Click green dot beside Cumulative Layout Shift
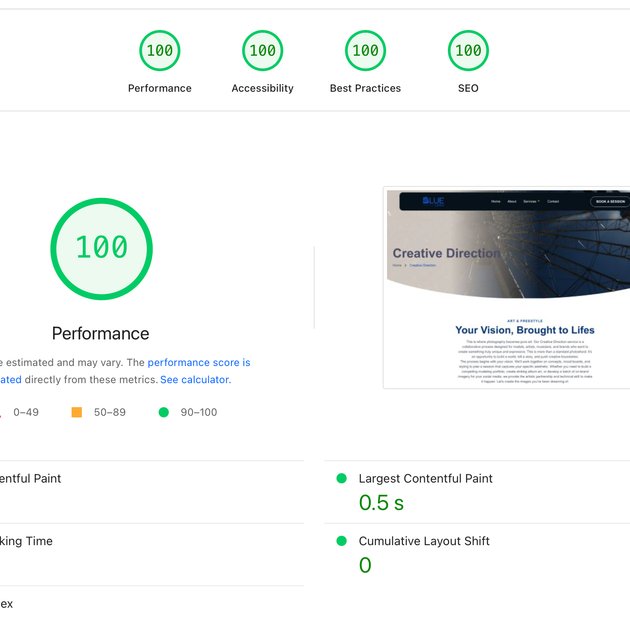630x630 pixels. click(342, 542)
